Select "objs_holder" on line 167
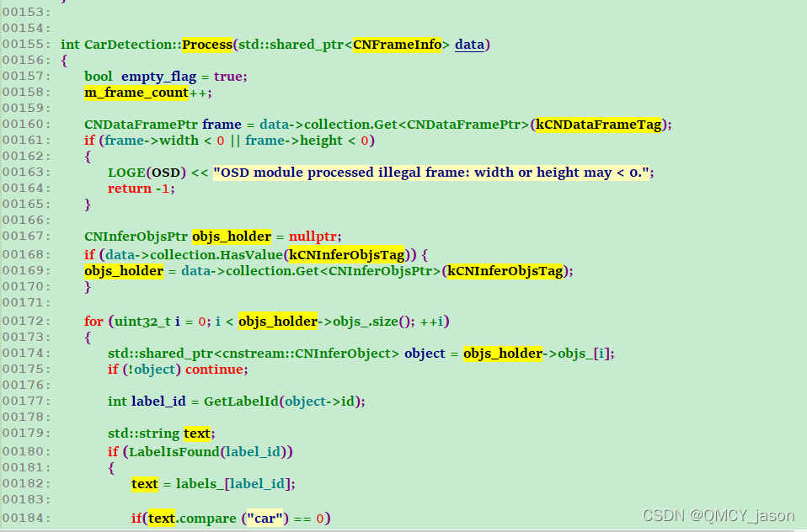Image resolution: width=807 pixels, height=532 pixels. (232, 237)
